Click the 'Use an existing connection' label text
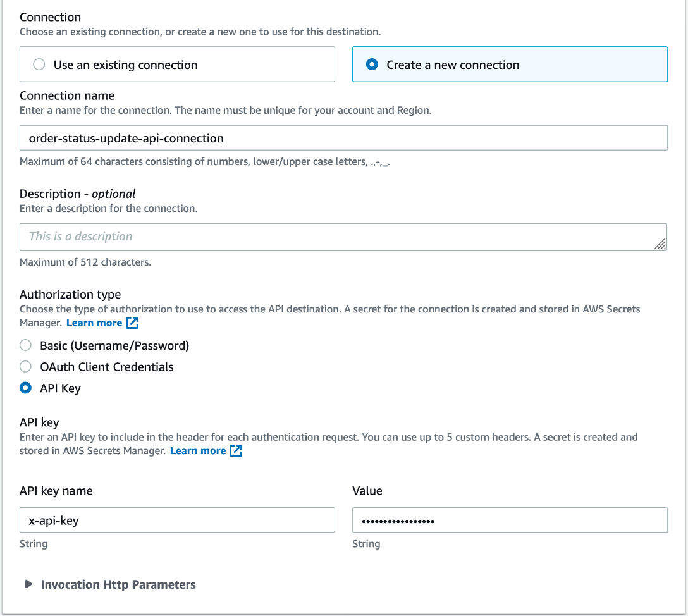Viewport: 688px width, 616px height. click(126, 65)
